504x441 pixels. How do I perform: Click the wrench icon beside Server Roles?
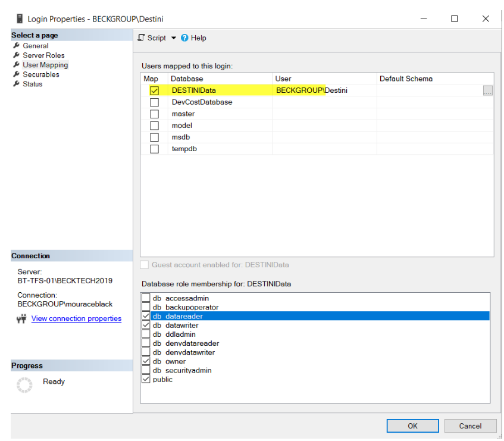[x=17, y=55]
